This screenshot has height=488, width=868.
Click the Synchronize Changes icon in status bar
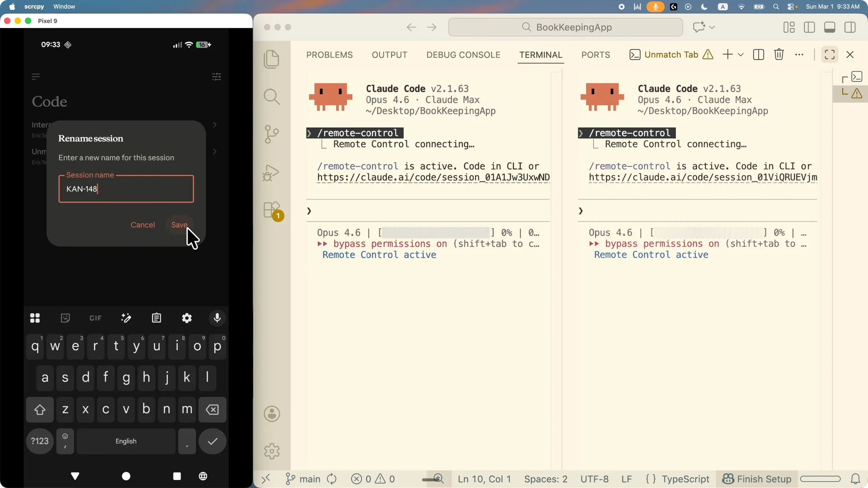(332, 479)
